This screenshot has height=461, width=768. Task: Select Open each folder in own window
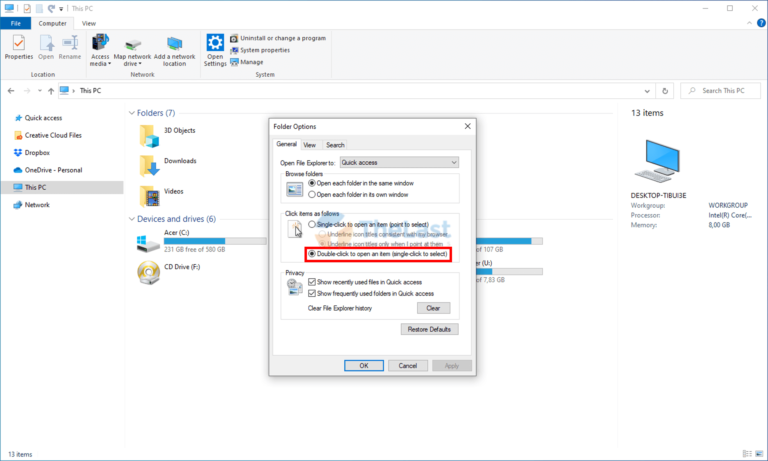tap(312, 194)
